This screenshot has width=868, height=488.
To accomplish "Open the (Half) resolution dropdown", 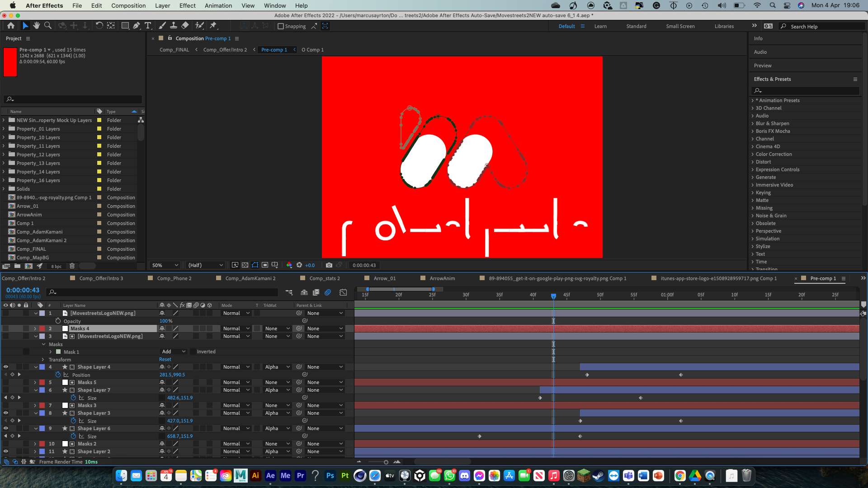I will coord(206,265).
